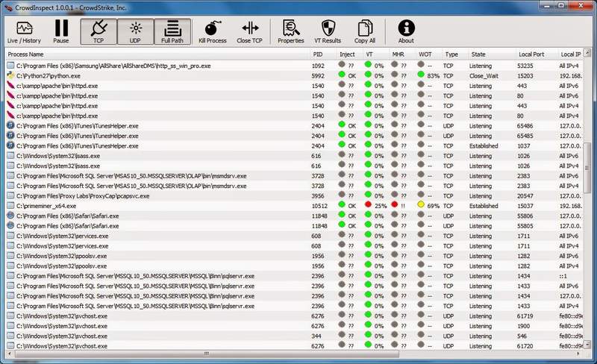Click the vertical scrollbar up arrow
The height and width of the screenshot is (364, 597).
(587, 52)
